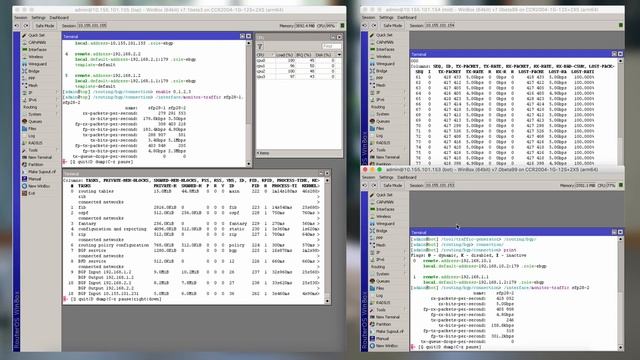Click the Find field in the CPU panel

point(331,47)
